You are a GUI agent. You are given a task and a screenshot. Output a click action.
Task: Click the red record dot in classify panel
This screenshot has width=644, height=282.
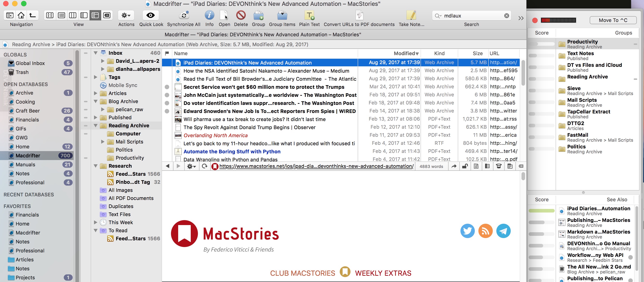[x=535, y=20]
